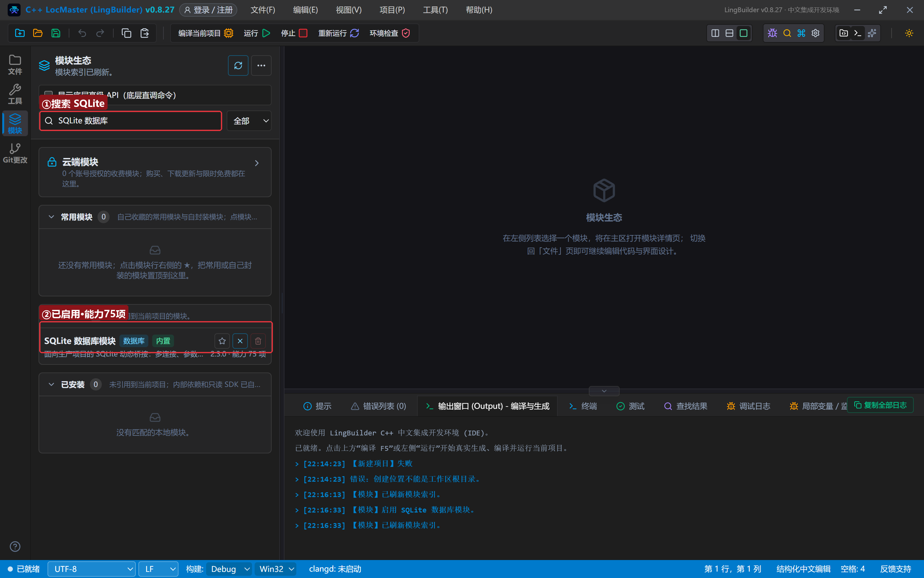Switch to horizontal split layout icon

point(729,33)
